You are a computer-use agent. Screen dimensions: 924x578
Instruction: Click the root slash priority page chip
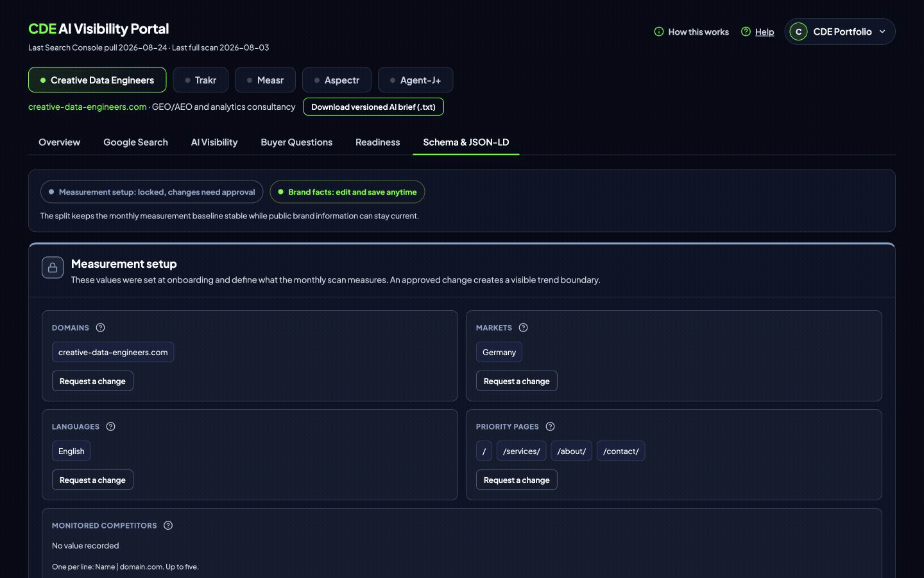484,451
